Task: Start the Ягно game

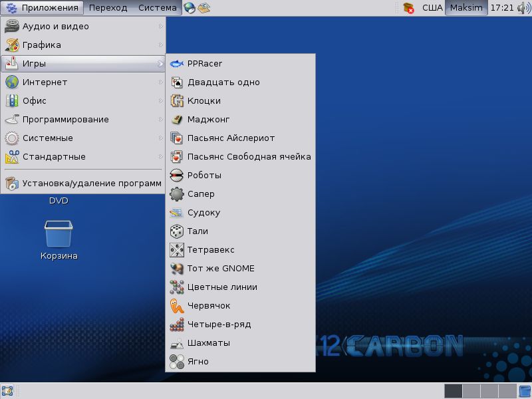Action: pos(240,361)
